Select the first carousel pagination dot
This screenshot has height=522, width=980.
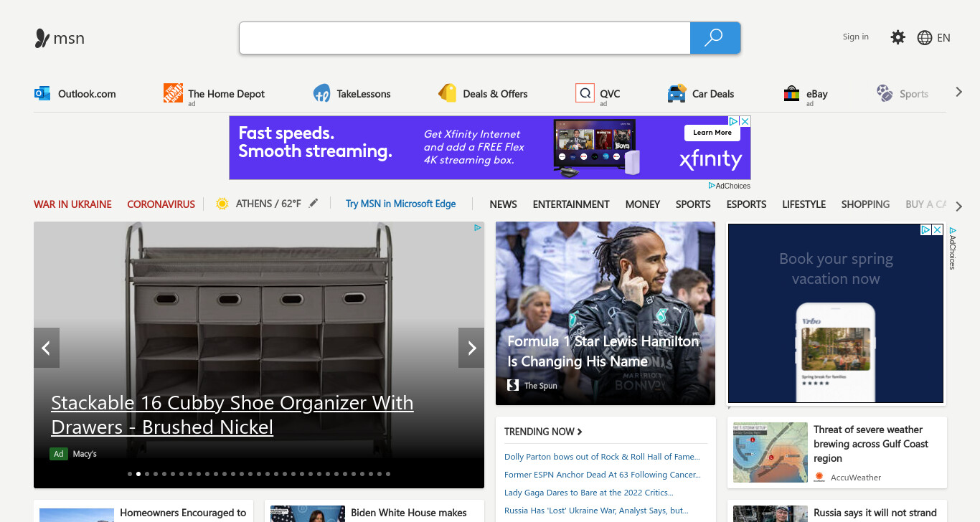pos(130,474)
